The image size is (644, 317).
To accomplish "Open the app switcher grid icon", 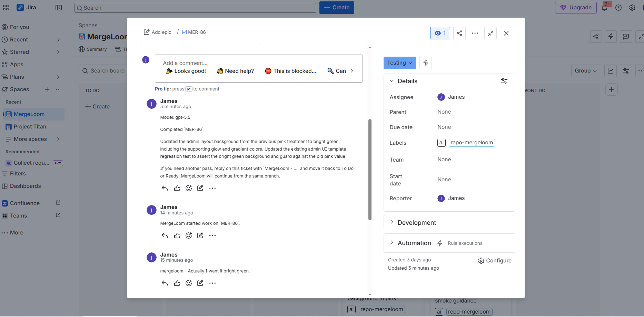I will click(x=6, y=8).
